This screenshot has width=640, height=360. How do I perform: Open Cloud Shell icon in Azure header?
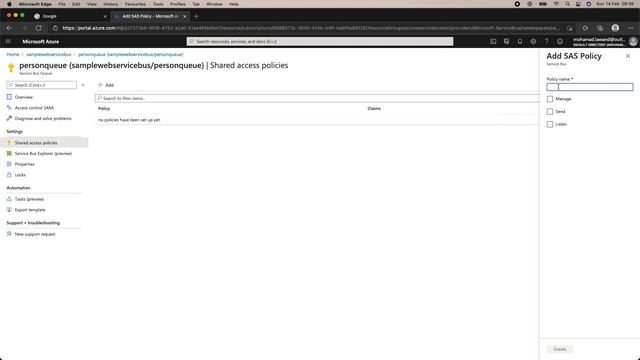click(493, 42)
